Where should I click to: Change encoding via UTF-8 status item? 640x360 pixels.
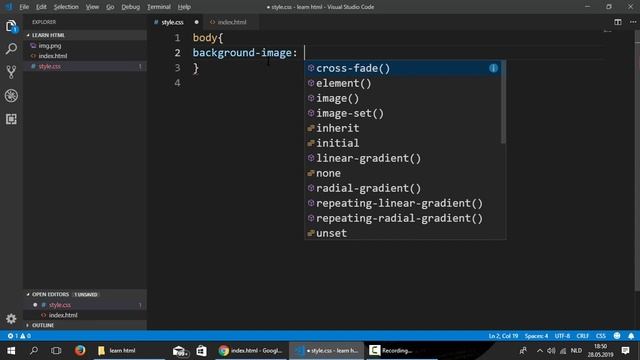pyautogui.click(x=562, y=336)
